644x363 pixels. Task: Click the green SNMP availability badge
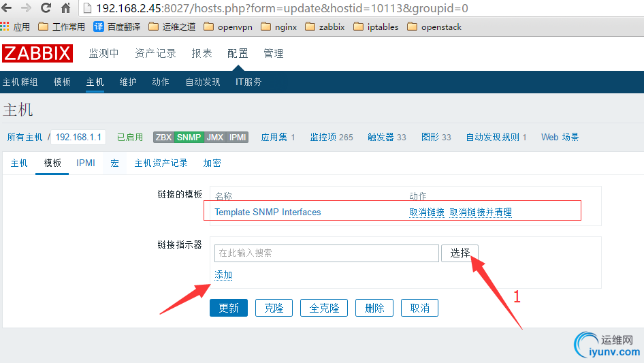click(189, 138)
